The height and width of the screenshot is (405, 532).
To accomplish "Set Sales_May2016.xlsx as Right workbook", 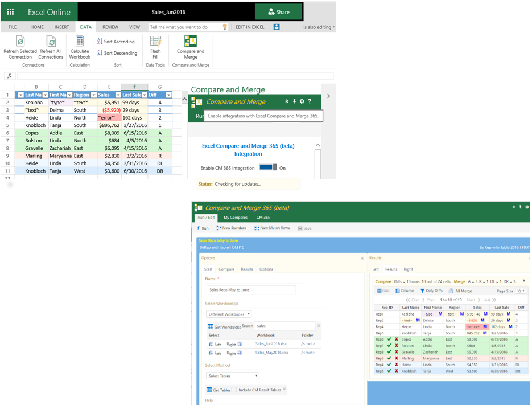I will tap(234, 353).
